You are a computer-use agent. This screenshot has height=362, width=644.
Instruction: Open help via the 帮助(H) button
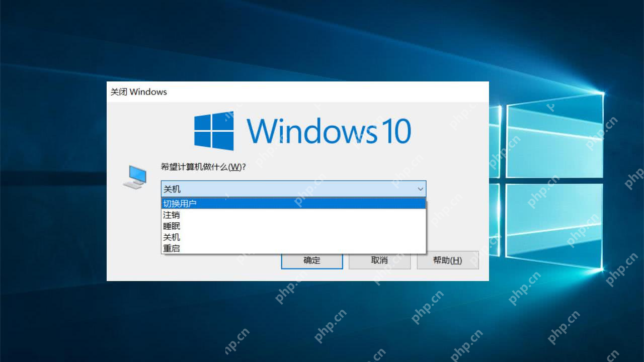point(448,260)
